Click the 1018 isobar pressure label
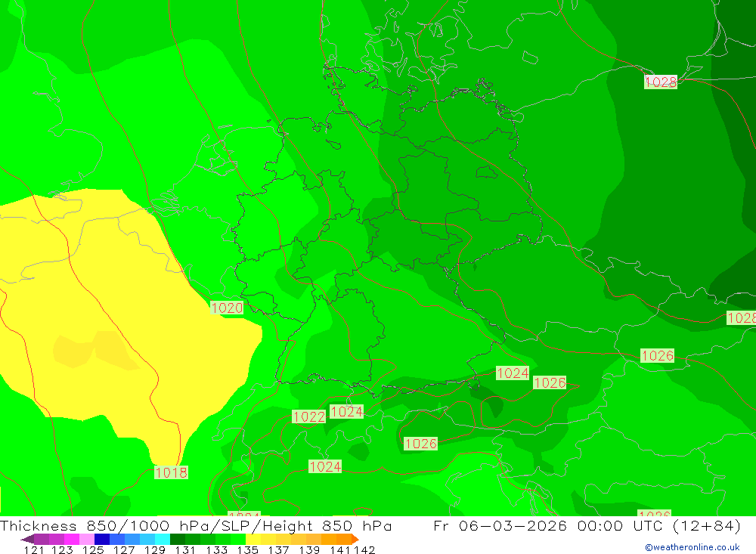The height and width of the screenshot is (554, 756). [x=171, y=472]
